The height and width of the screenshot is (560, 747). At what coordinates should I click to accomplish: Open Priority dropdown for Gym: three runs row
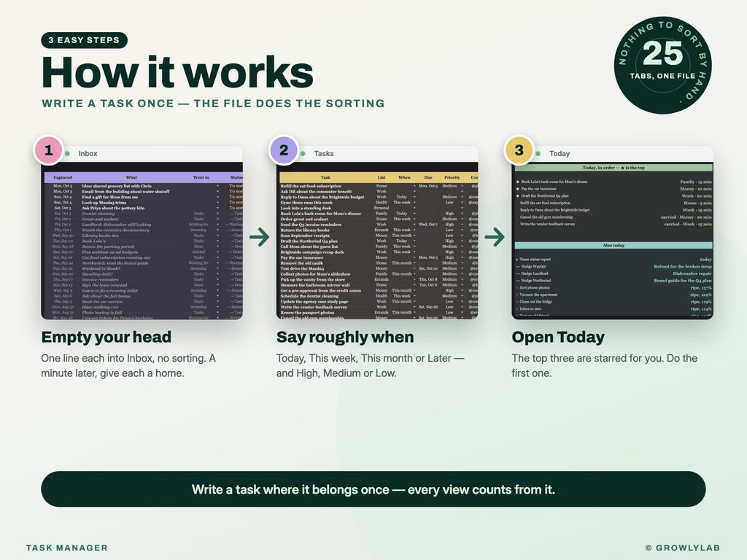click(x=462, y=203)
